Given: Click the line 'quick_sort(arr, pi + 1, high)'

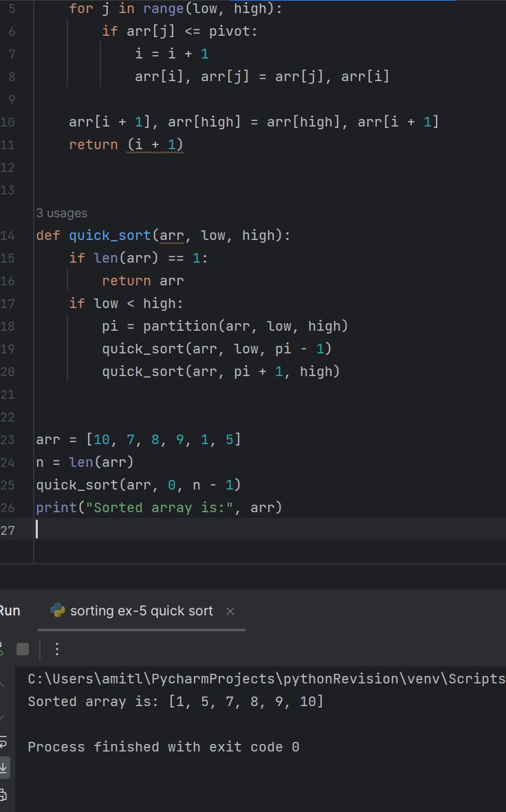Looking at the screenshot, I should pyautogui.click(x=221, y=372).
